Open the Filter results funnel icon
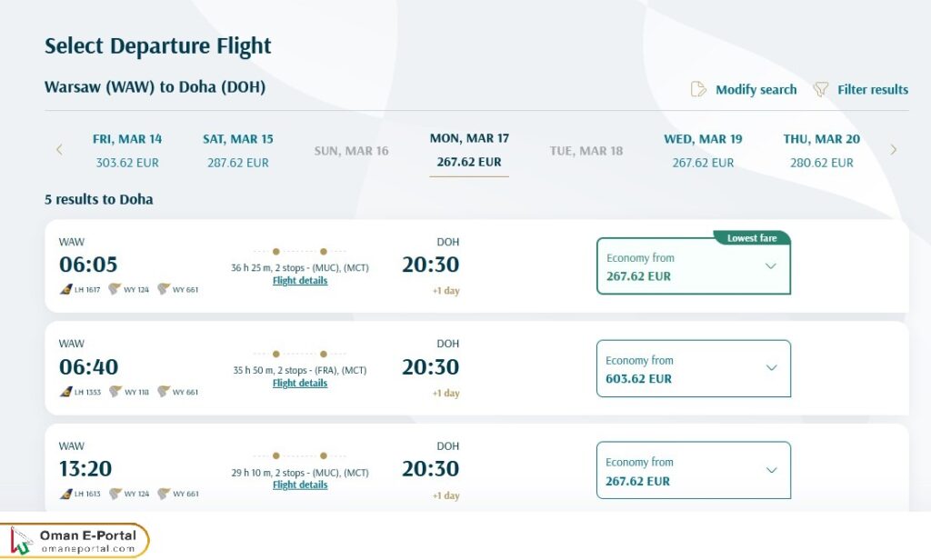Image resolution: width=931 pixels, height=560 pixels. tap(821, 89)
